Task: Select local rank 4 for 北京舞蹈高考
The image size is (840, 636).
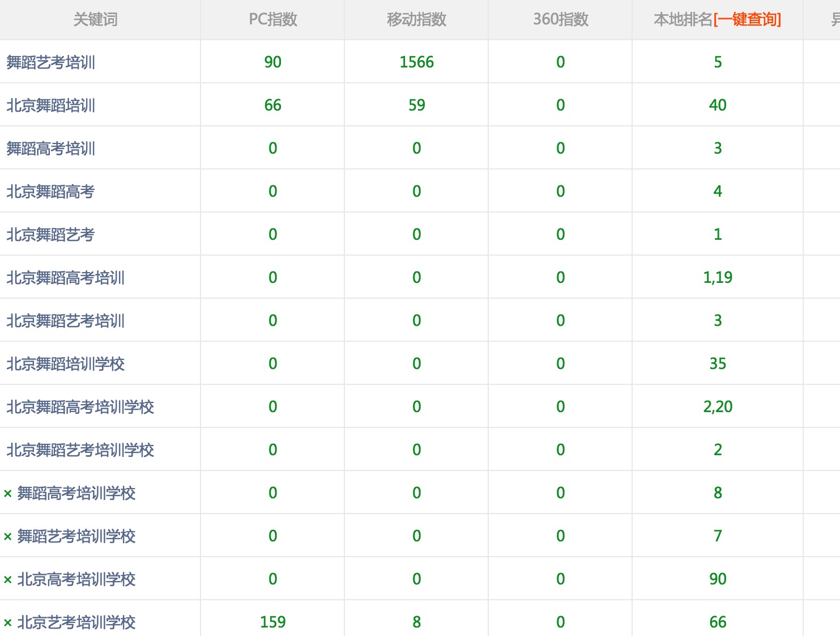Action: coord(718,192)
